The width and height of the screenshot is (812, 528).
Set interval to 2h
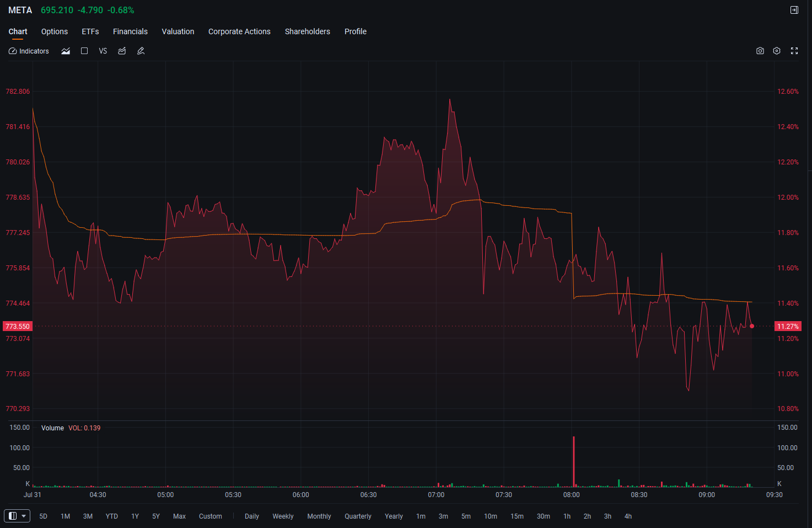(587, 516)
